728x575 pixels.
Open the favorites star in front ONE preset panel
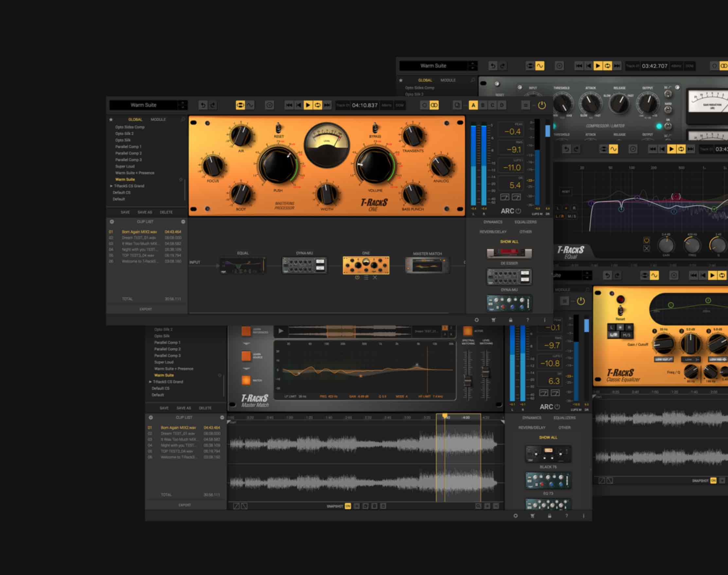[x=111, y=120]
